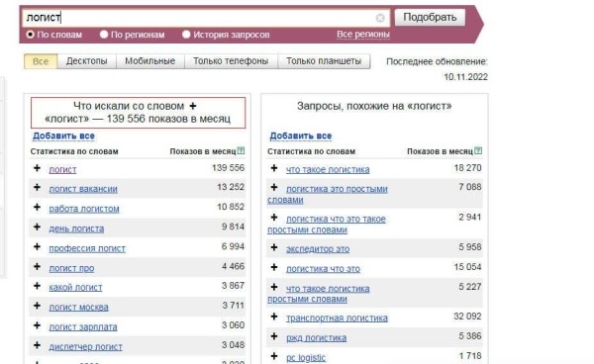
Task: Click the '139 556' impressions value for 'логист'
Action: 228,167
